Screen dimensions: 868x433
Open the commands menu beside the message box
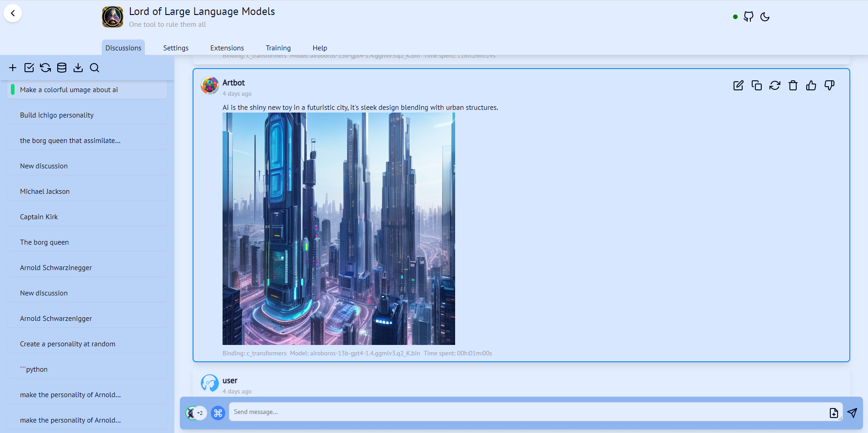point(218,413)
